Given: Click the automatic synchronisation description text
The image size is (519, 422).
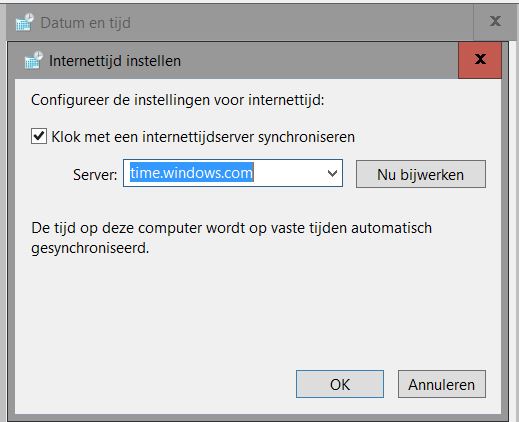Looking at the screenshot, I should 231,238.
